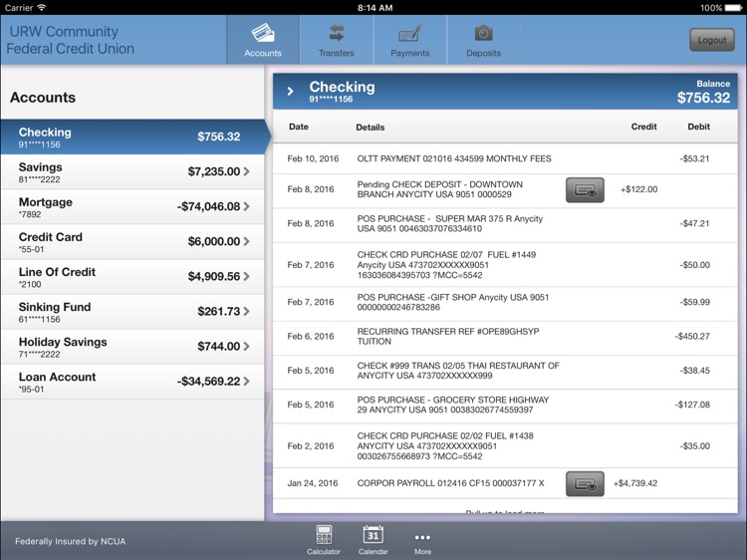Collapse Checking header with the chevron
The height and width of the screenshot is (560, 747).
click(x=290, y=91)
